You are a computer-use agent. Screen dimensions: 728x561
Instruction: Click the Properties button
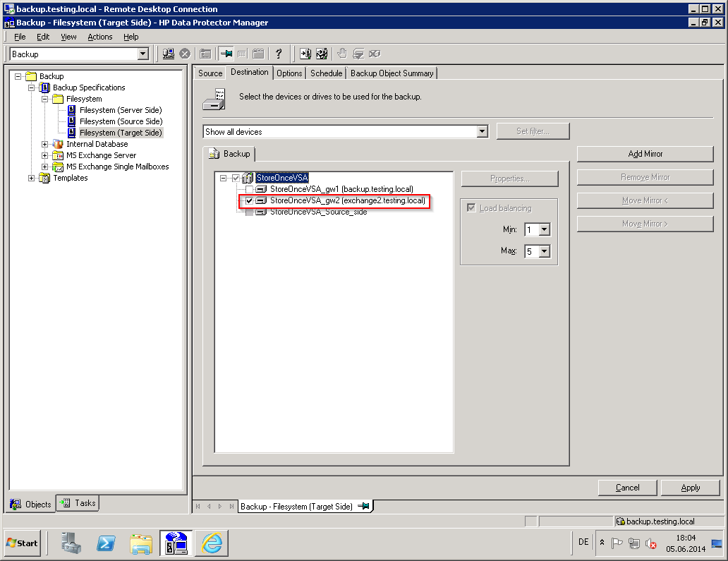pos(510,179)
